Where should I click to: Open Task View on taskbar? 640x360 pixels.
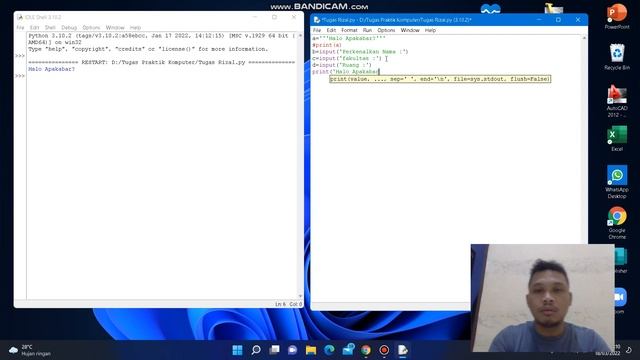coord(274,350)
